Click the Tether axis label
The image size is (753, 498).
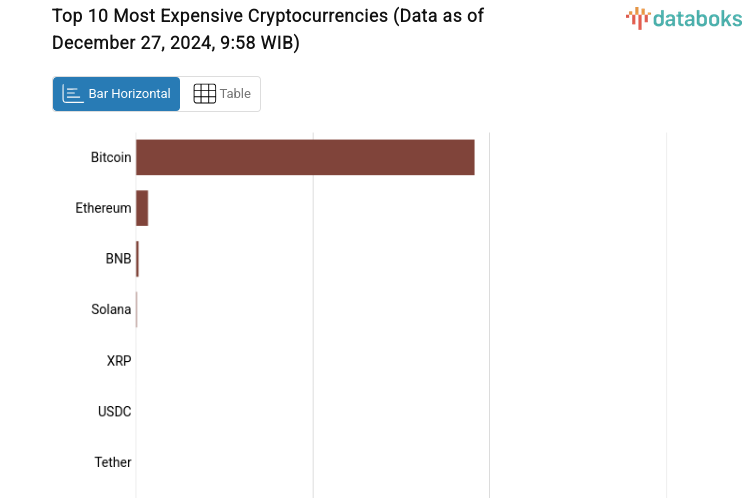(113, 462)
